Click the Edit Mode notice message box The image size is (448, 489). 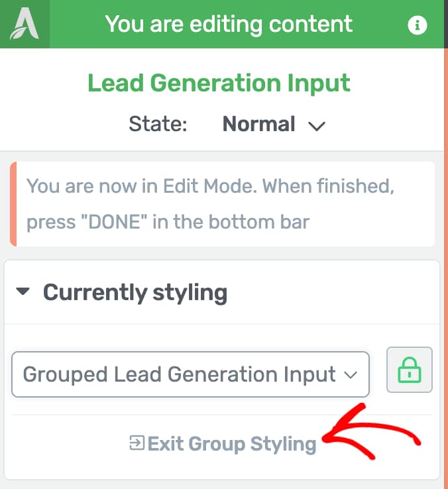click(x=222, y=204)
